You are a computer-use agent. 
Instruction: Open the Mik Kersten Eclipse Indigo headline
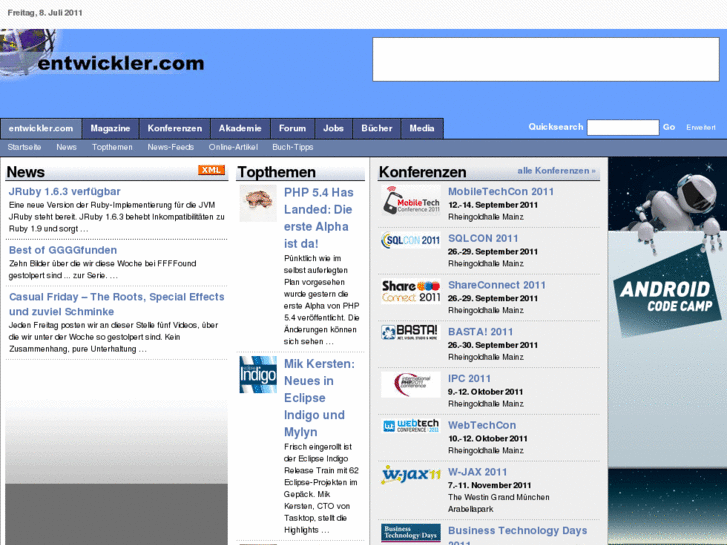[x=319, y=398]
